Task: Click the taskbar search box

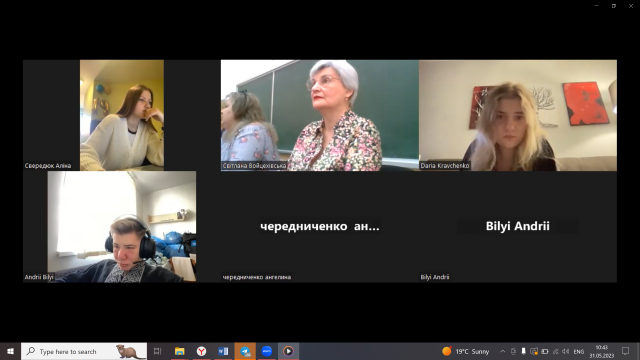Action: [84, 351]
